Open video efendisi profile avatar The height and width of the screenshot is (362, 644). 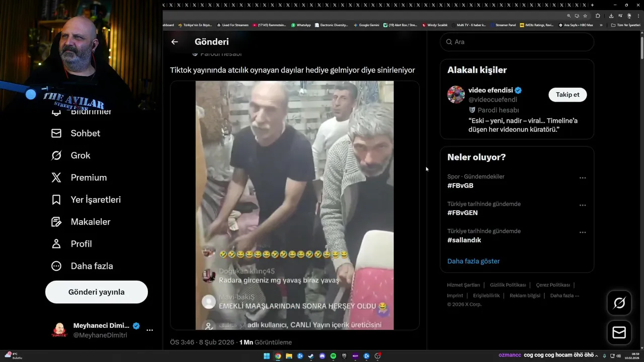tap(456, 95)
